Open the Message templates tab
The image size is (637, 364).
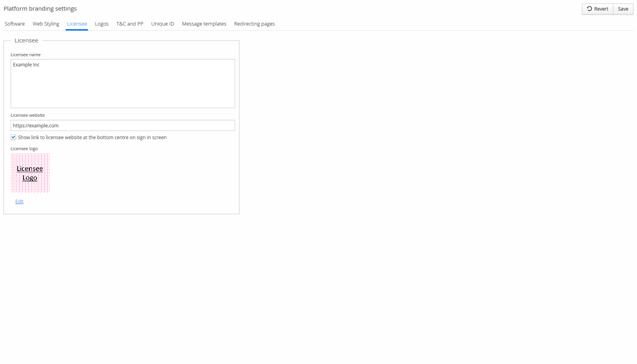point(204,24)
